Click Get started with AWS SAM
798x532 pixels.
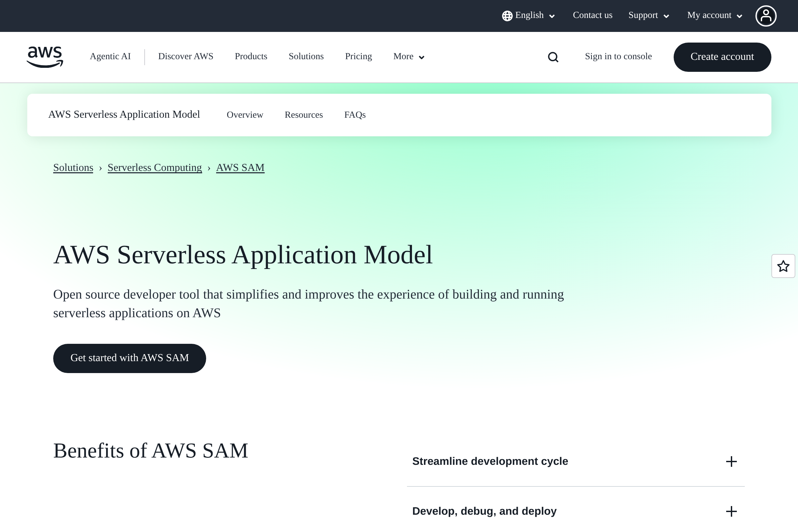[130, 358]
